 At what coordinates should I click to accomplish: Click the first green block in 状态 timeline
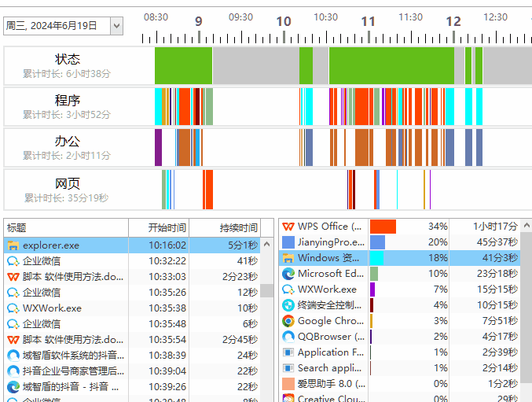(184, 65)
